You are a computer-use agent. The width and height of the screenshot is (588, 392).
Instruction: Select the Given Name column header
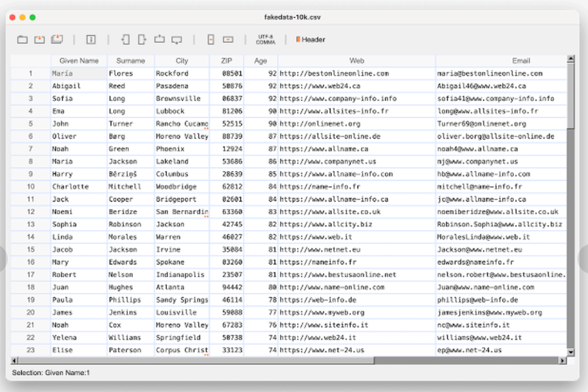pos(79,61)
